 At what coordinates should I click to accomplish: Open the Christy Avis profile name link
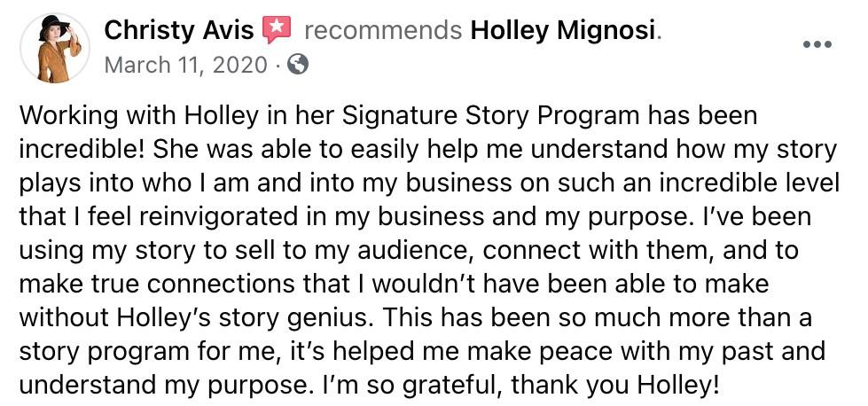coord(178,30)
